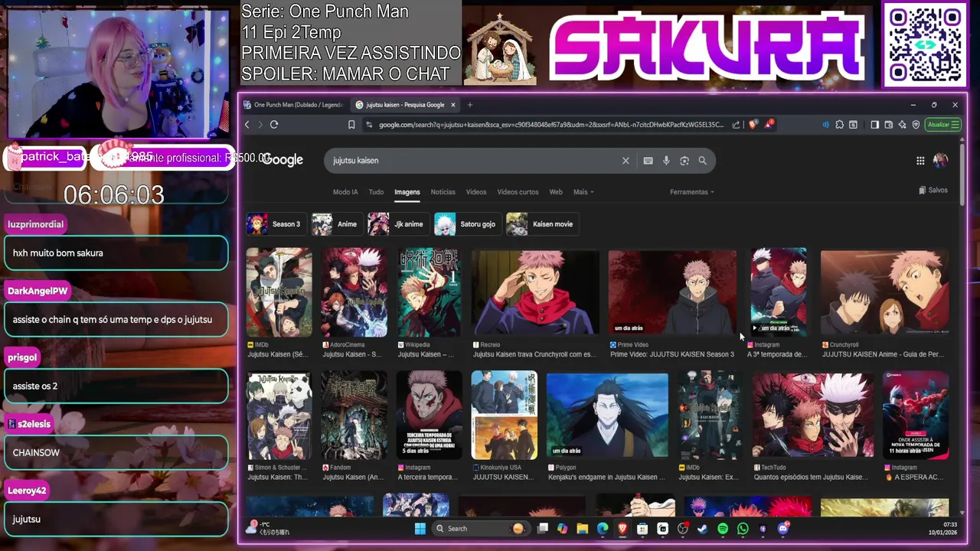Open Brave VPN shield icon
Viewport: 980px width, 551px height.
pos(916,125)
